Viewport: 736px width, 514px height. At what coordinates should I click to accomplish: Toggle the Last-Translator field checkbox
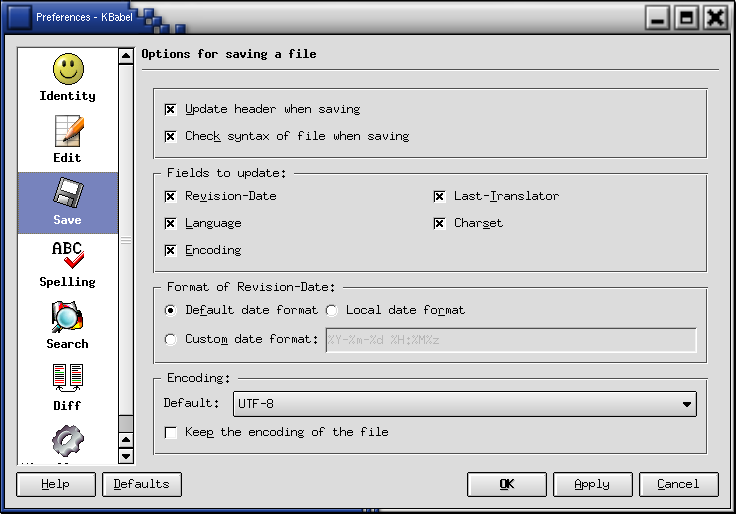click(439, 196)
